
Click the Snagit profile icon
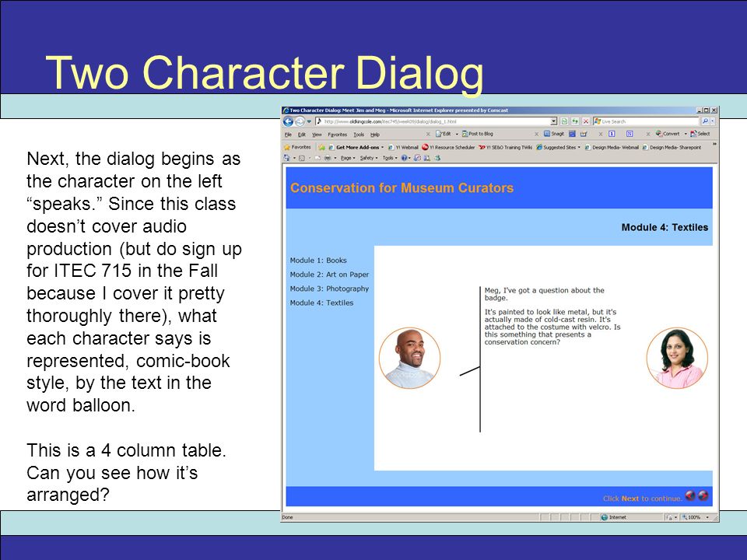point(584,134)
